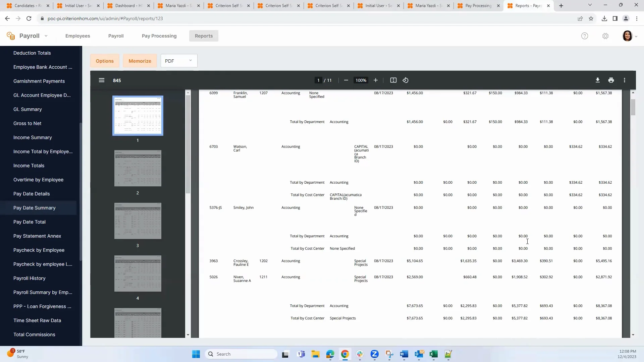The height and width of the screenshot is (362, 644).
Task: Open the Pay Date Details report
Action: click(32, 194)
